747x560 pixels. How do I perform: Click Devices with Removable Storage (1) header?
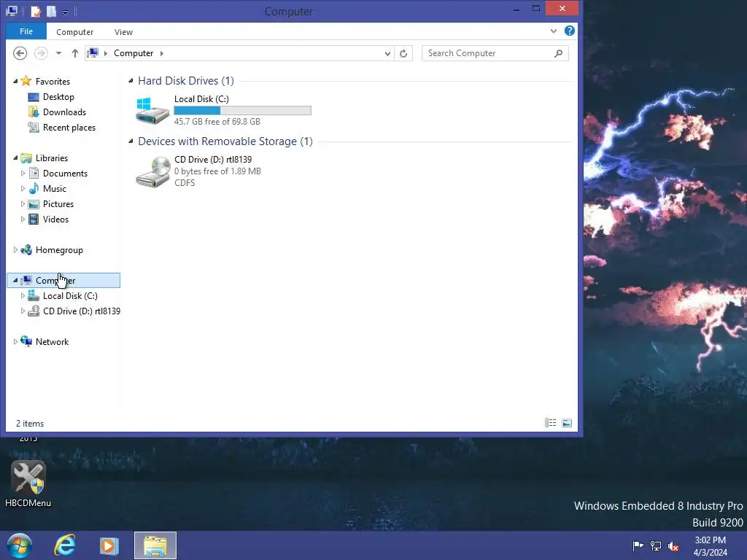[225, 141]
